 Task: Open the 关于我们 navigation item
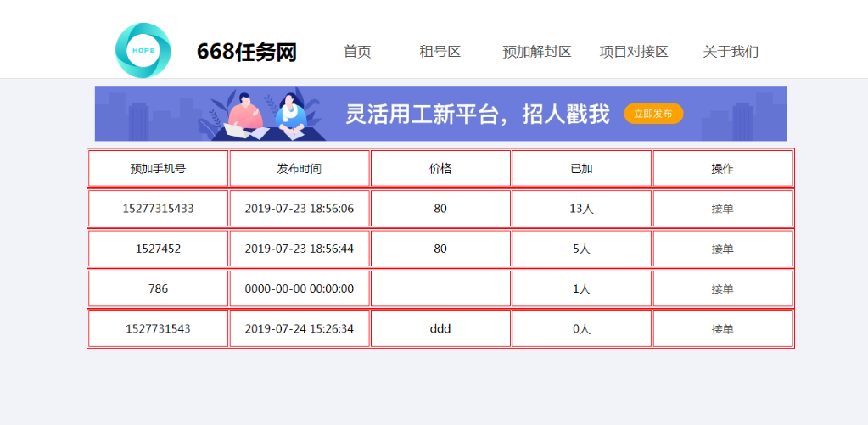point(730,52)
